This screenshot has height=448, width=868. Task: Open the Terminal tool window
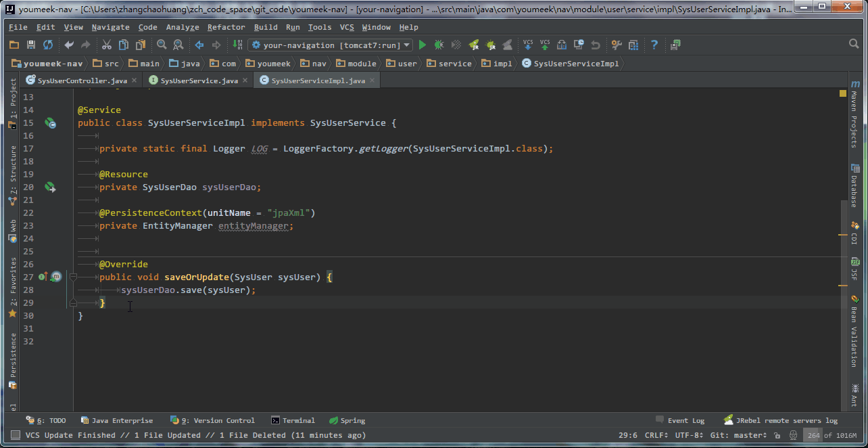click(293, 420)
